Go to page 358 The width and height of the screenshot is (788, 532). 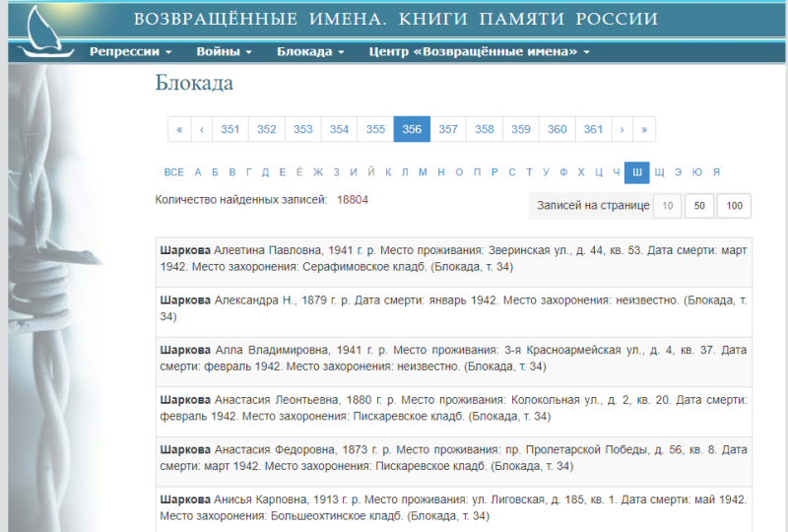[485, 129]
